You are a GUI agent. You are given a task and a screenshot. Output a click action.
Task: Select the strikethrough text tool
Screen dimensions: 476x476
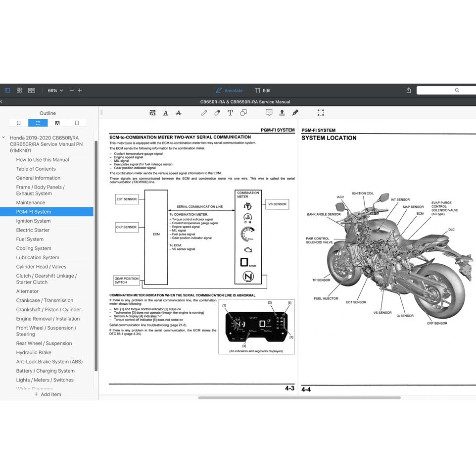coord(179,113)
